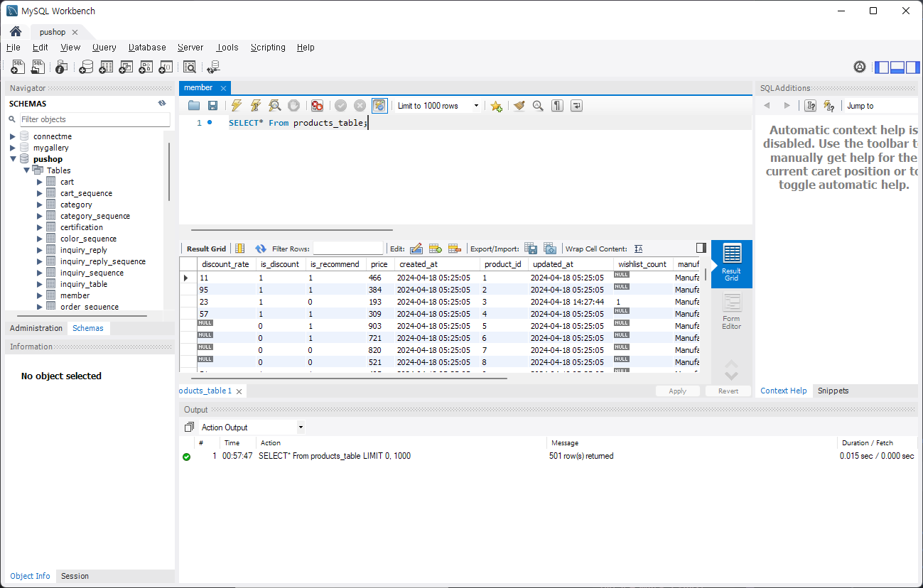Toggle automatic context help
923x588 pixels.
click(x=829, y=106)
